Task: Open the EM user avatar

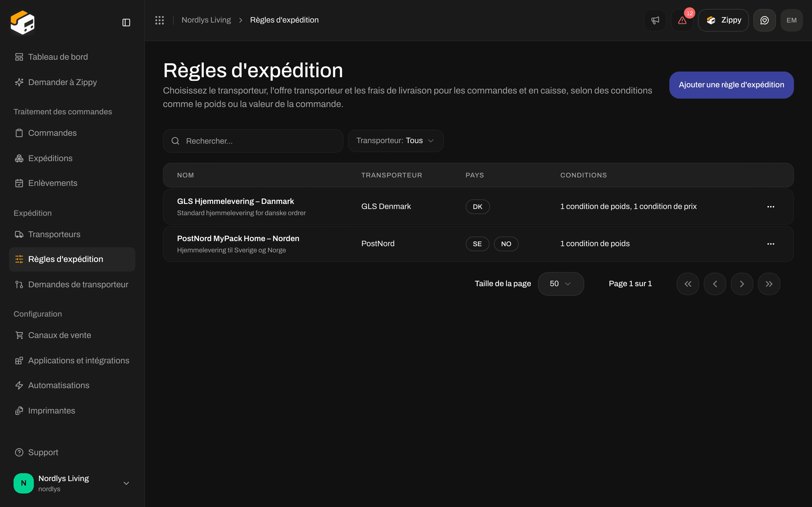Action: pyautogui.click(x=791, y=20)
